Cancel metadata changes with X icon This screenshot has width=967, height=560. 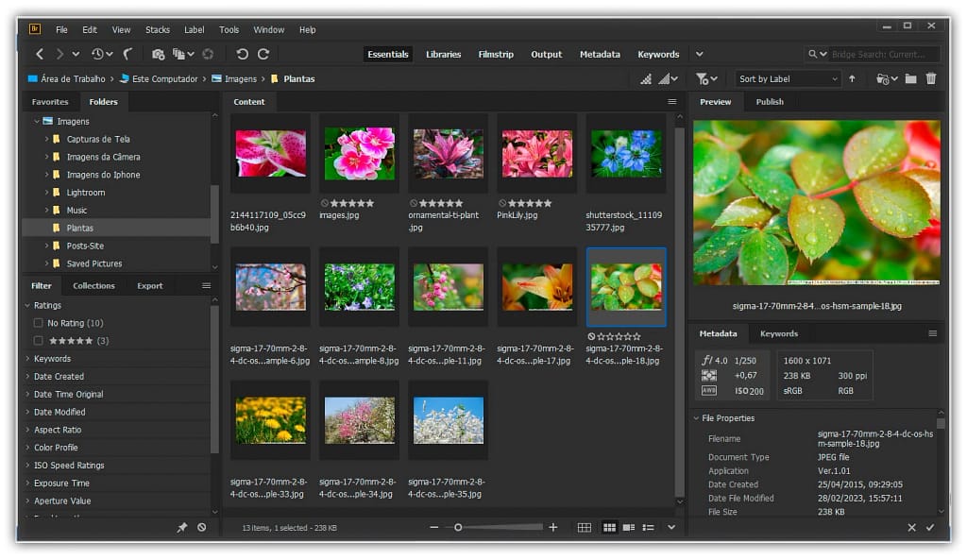tap(911, 528)
